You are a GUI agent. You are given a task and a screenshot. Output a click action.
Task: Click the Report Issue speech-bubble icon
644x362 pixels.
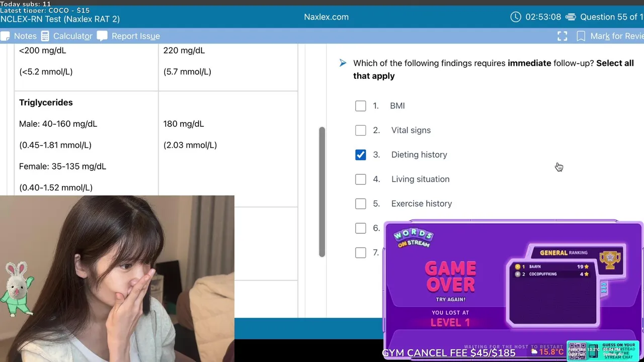tap(102, 36)
